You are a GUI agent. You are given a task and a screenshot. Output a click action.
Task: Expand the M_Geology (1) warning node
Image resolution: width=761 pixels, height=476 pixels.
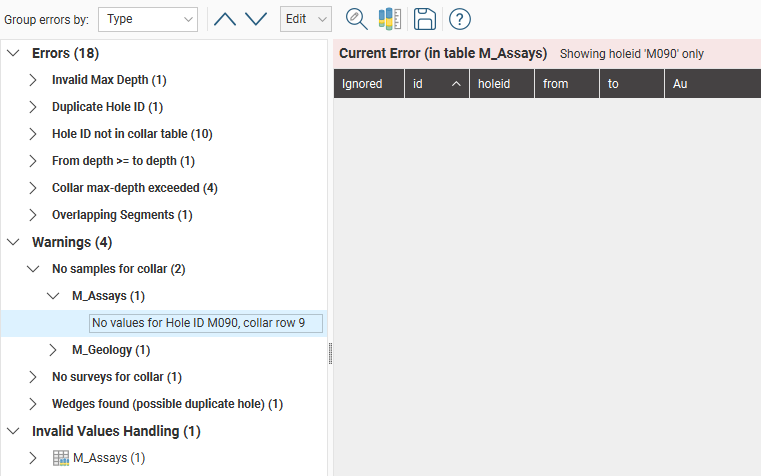(53, 350)
